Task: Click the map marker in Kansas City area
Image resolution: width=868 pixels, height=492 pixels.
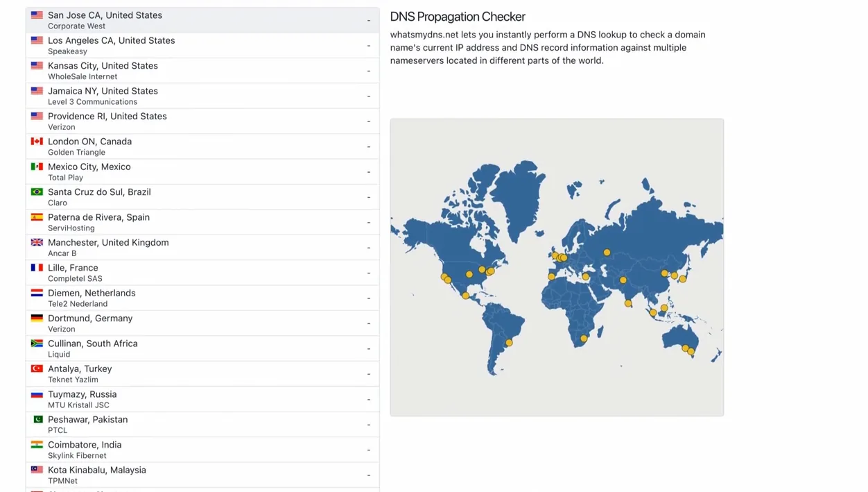Action: [469, 275]
